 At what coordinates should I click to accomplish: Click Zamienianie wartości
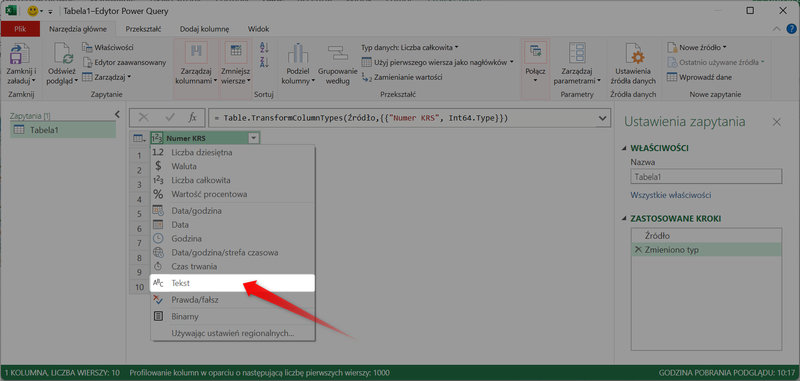tap(402, 77)
